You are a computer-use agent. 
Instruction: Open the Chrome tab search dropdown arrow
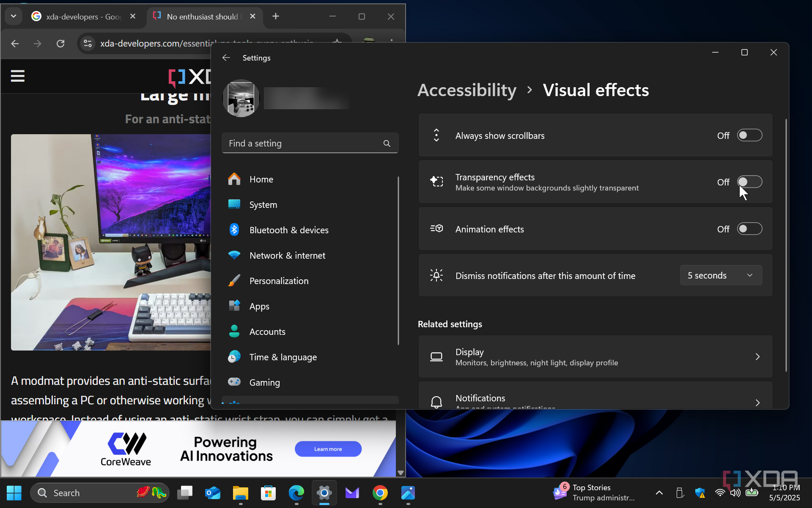(14, 17)
